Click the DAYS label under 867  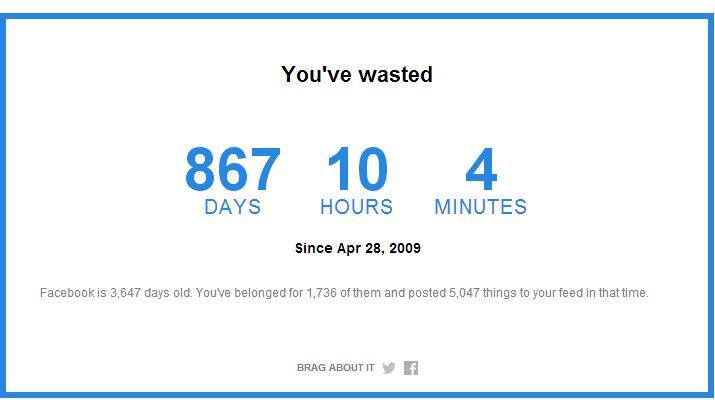coord(233,207)
